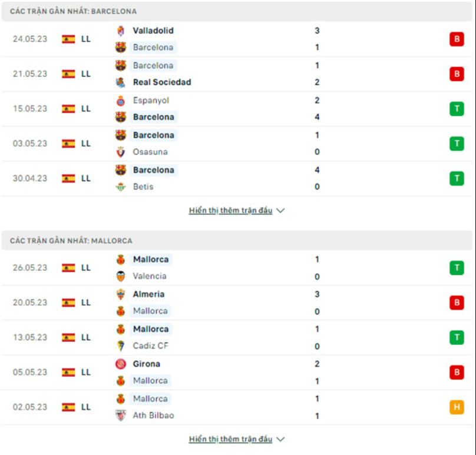Image resolution: width=476 pixels, height=455 pixels.
Task: Open the Barcelona team name link
Action: [153, 48]
